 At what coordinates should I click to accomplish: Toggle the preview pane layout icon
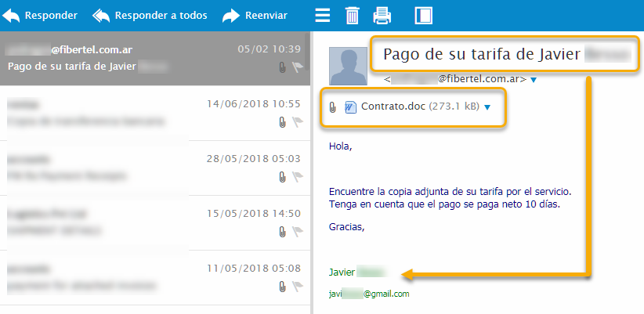pos(423,16)
